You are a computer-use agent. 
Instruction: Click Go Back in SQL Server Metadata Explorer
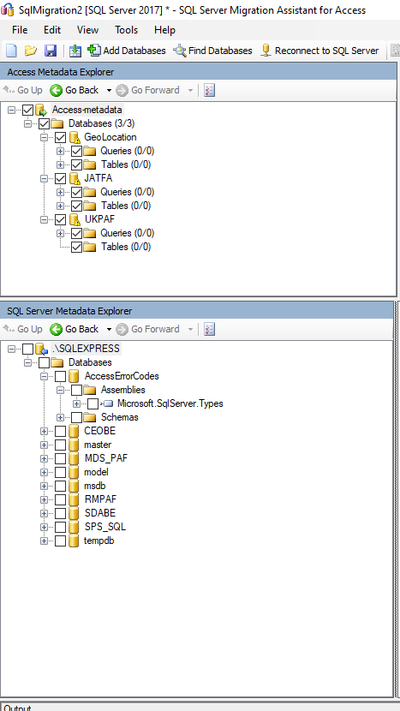tap(74, 329)
